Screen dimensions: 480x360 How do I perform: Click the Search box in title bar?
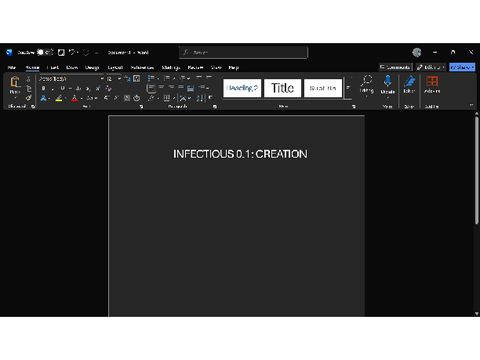click(244, 52)
